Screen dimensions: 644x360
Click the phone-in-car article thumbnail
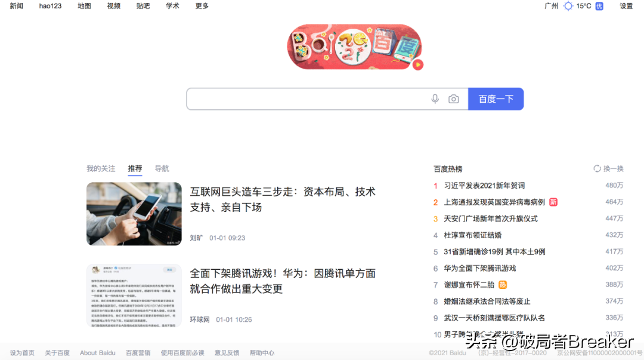tap(134, 213)
